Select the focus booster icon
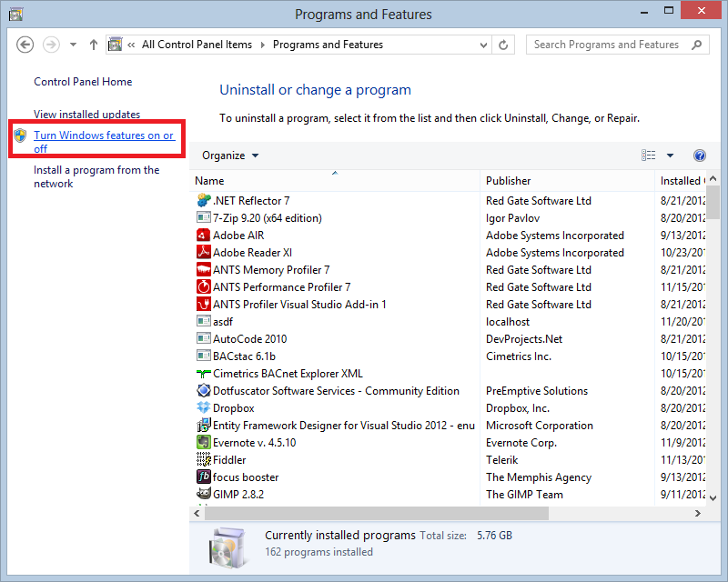728x582 pixels. (x=204, y=477)
